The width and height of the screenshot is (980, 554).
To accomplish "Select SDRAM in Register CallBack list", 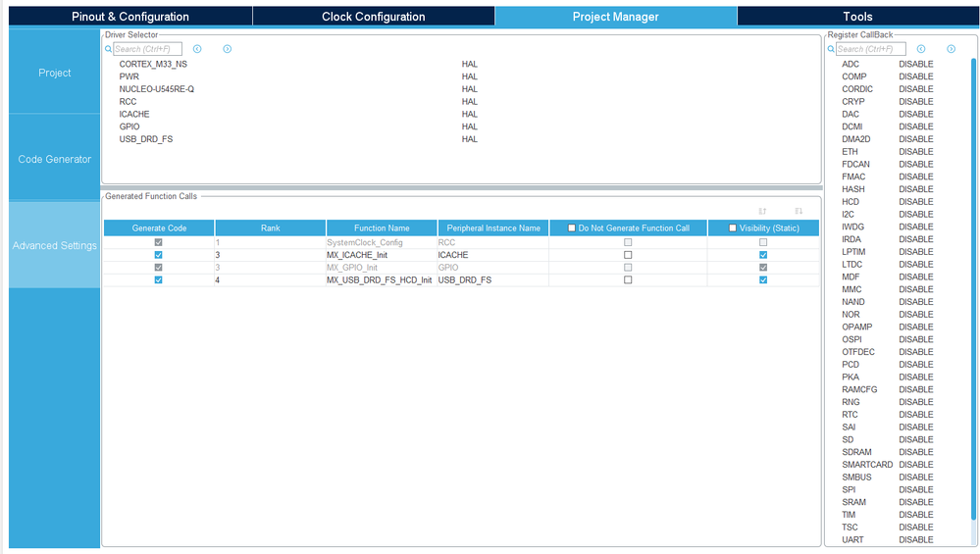I will click(x=856, y=452).
